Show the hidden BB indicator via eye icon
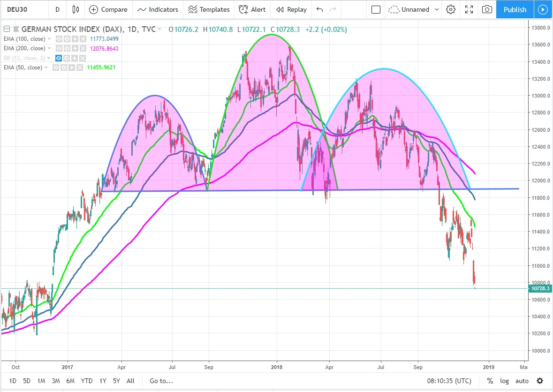The width and height of the screenshot is (553, 392). tap(59, 58)
